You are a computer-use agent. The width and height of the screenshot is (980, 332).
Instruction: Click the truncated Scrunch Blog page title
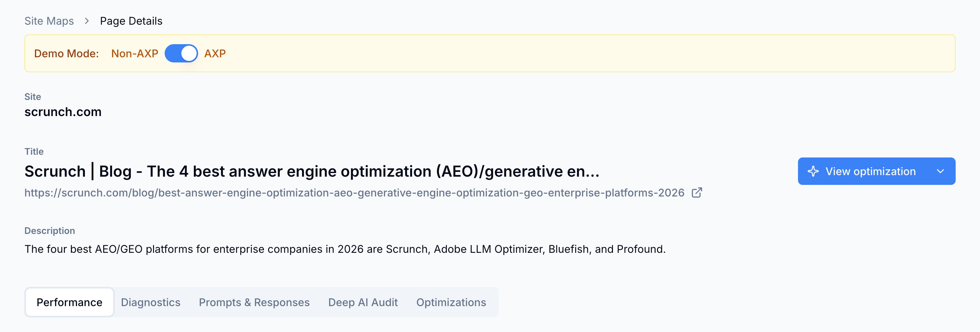(312, 171)
